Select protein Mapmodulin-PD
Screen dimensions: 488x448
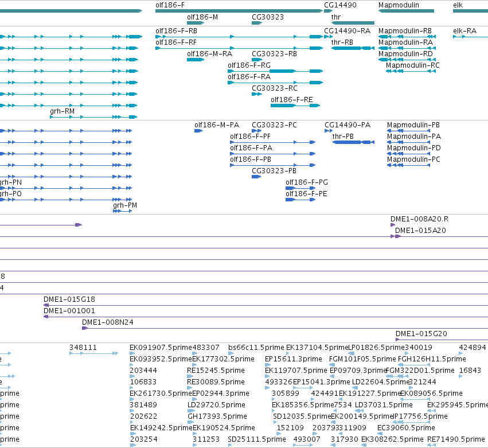pos(408,154)
